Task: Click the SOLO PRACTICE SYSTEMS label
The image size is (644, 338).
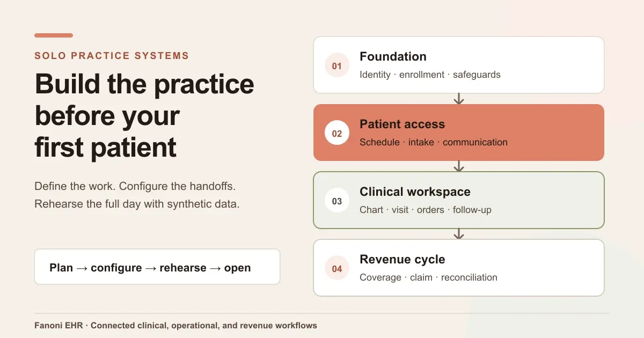Action: point(112,55)
